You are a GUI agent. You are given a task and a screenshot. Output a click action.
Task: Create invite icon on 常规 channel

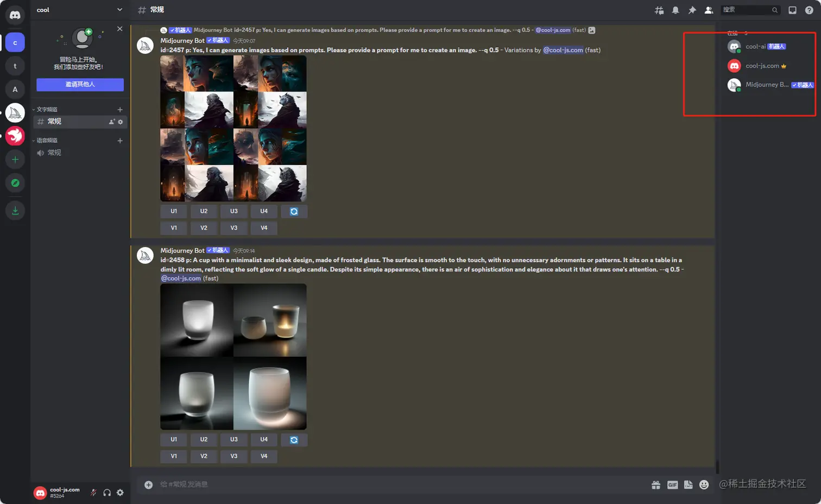pos(112,122)
